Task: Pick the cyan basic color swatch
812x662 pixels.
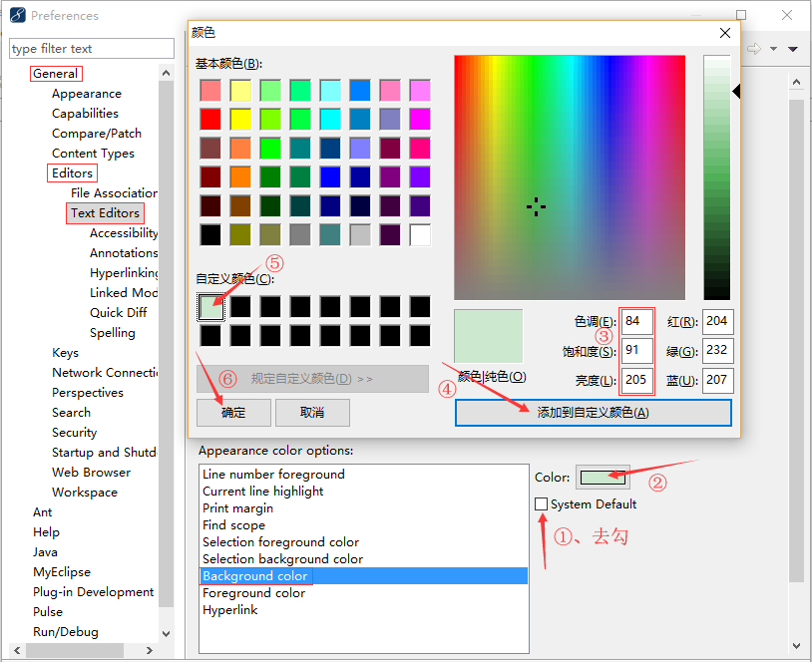Action: (x=330, y=119)
